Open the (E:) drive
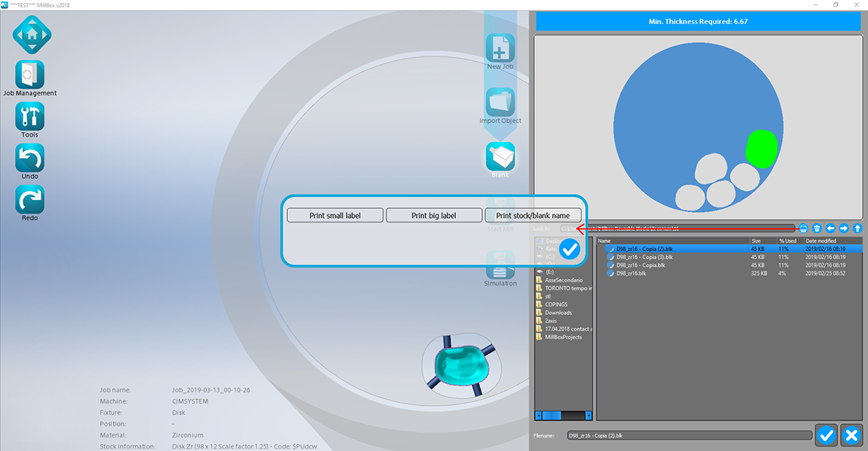Viewport: 868px width, 451px height. click(x=549, y=271)
